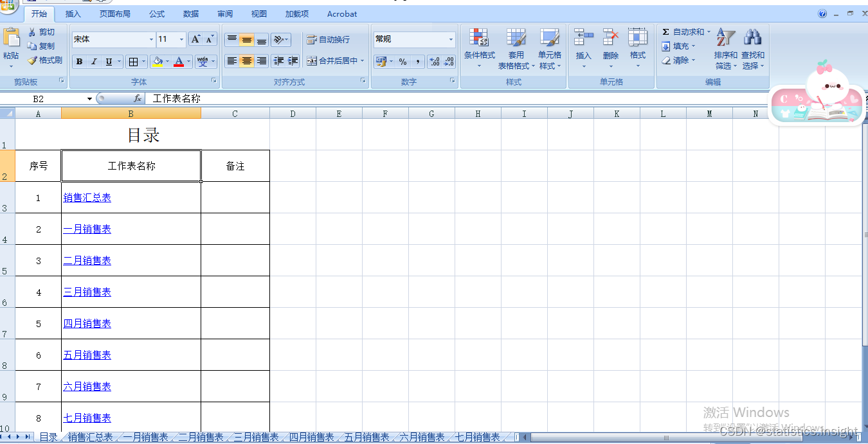Click inside the formula bar

(x=257, y=99)
